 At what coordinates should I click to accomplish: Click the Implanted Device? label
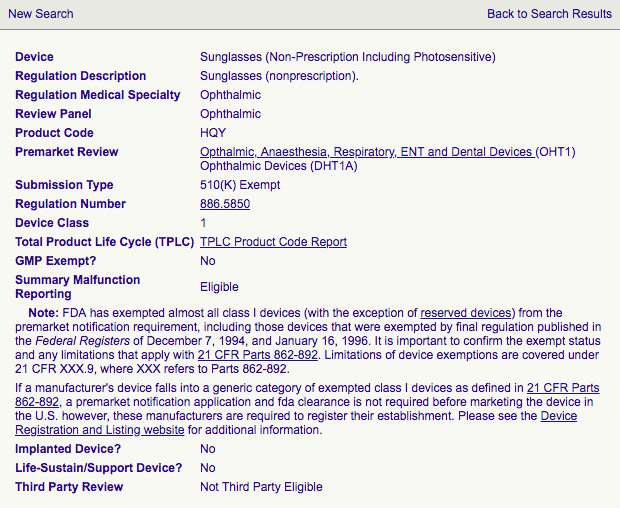pos(68,449)
